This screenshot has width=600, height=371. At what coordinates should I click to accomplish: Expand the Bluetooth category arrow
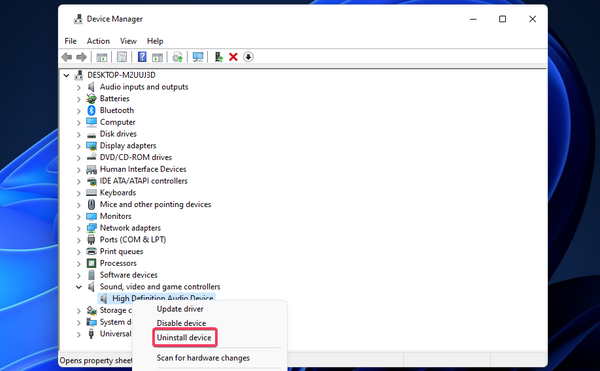(x=78, y=111)
